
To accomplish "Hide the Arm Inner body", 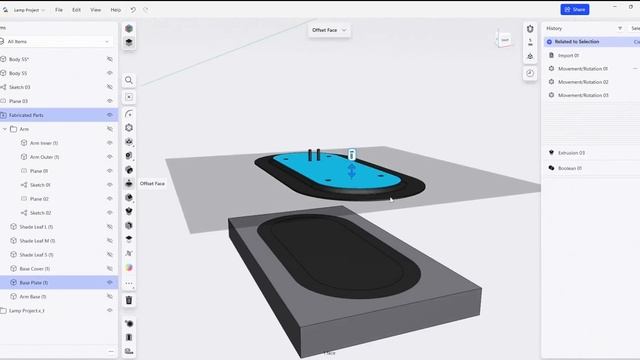I will pyautogui.click(x=109, y=143).
